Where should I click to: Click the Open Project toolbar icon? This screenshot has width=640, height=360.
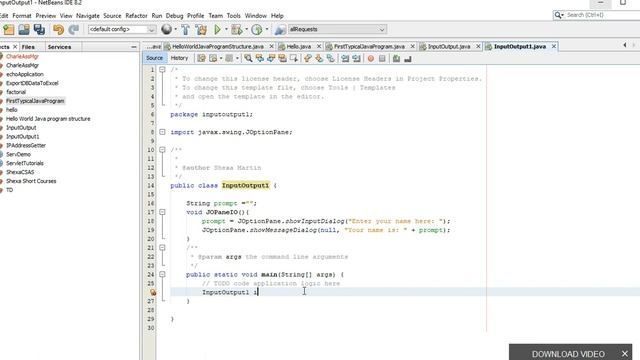[x=24, y=29]
